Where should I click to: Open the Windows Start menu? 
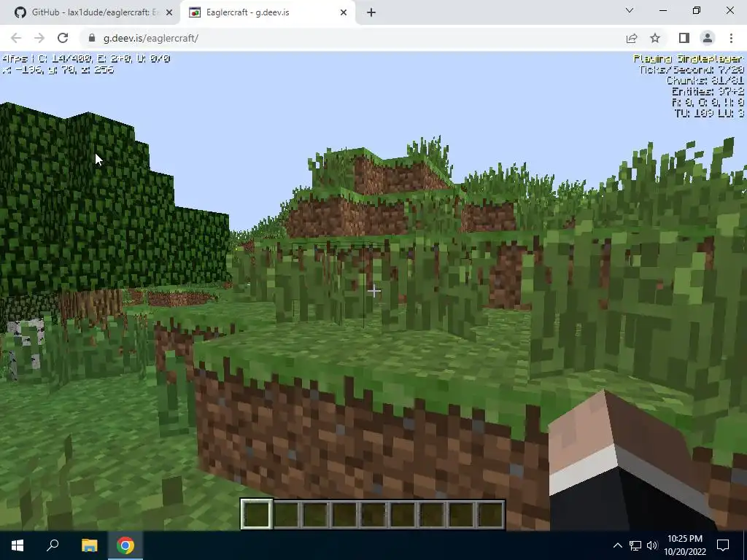click(x=18, y=545)
